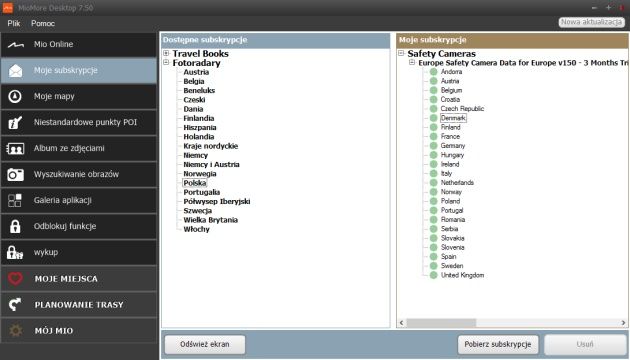Click the Usuń button
The width and height of the screenshot is (630, 360).
click(x=585, y=344)
